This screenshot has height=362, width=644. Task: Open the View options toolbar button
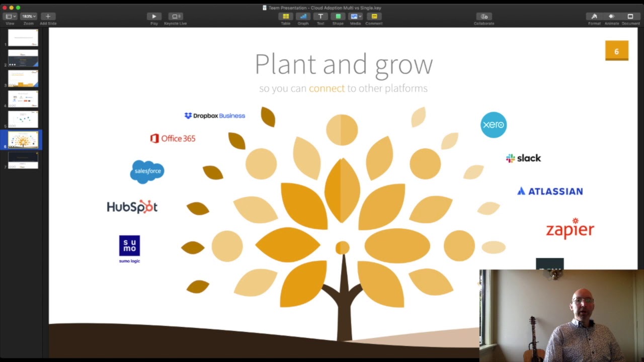10,17
